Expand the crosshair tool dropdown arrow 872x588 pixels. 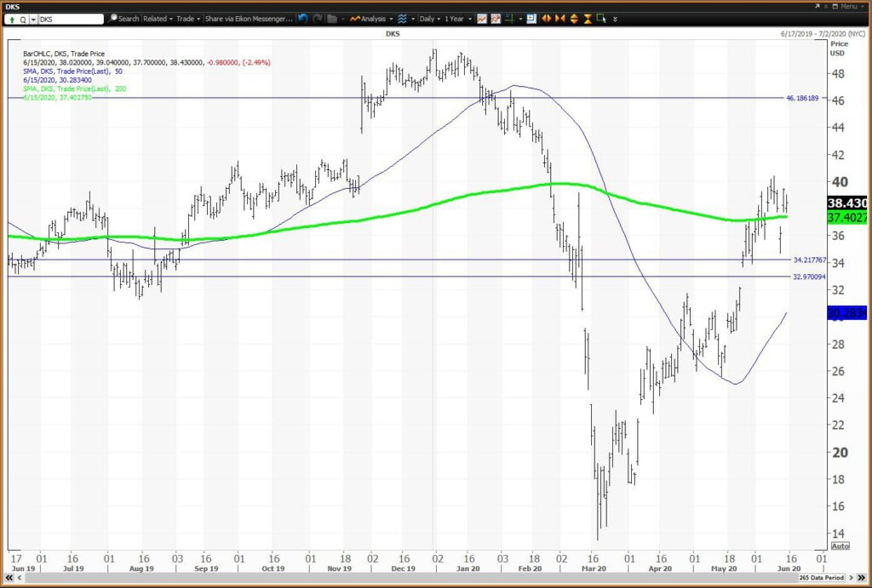pyautogui.click(x=520, y=19)
